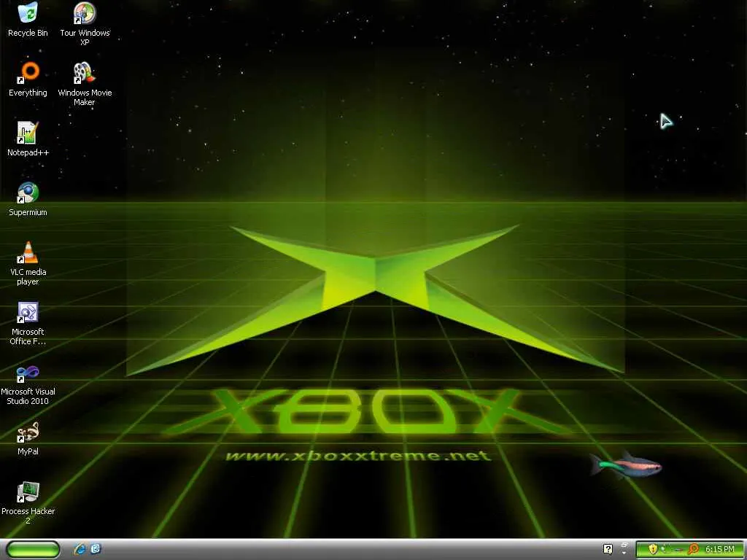Open the Recycle Bin icon
This screenshot has width=747, height=560.
pyautogui.click(x=28, y=20)
